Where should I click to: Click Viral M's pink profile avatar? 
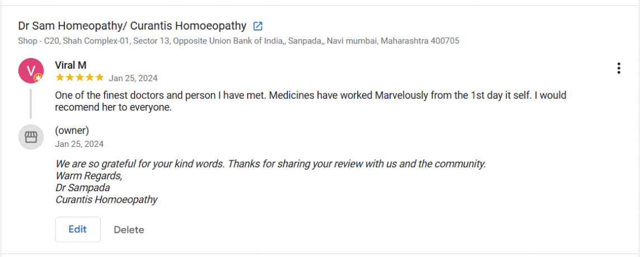click(x=31, y=70)
